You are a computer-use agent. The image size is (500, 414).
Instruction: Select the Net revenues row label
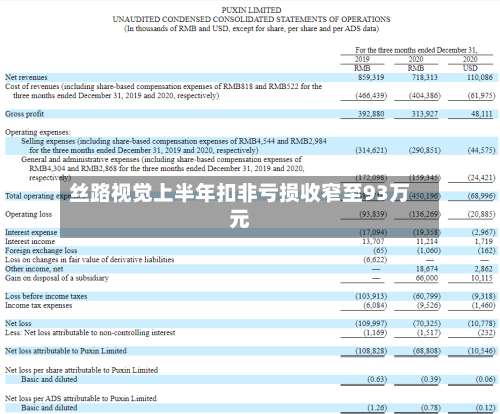(x=26, y=77)
